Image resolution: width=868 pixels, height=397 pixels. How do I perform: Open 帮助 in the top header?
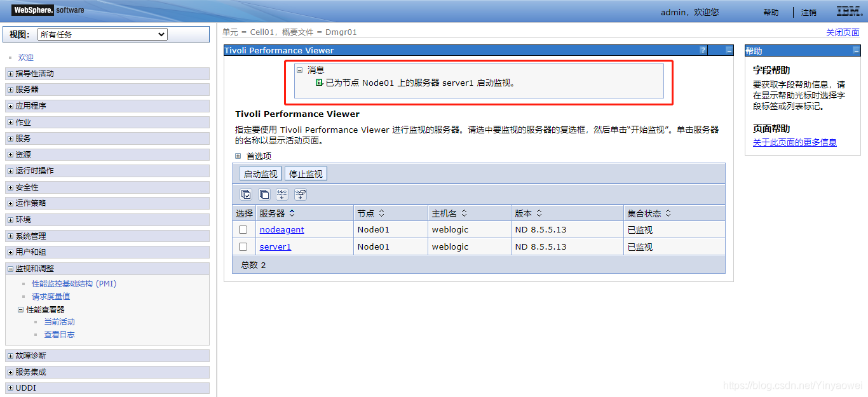(x=771, y=13)
